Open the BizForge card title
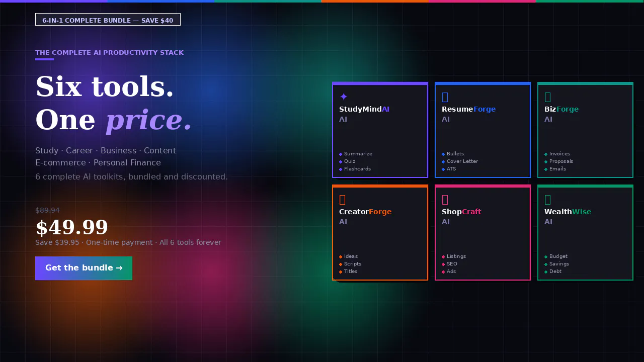644x362 pixels. pos(561,109)
